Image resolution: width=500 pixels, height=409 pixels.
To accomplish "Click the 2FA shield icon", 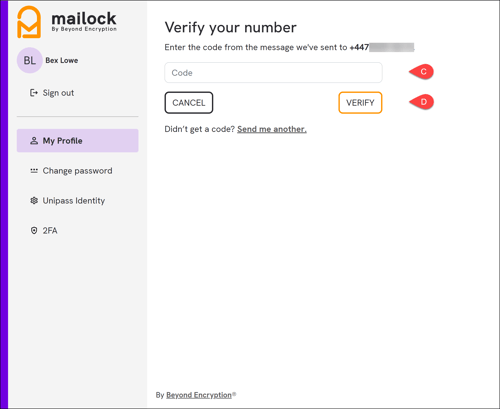I will [x=34, y=231].
